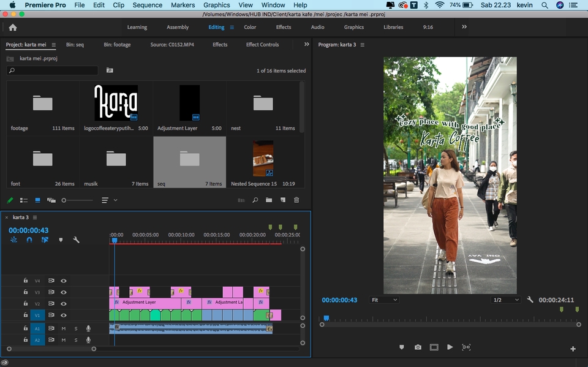The height and width of the screenshot is (367, 588).
Task: Switch to the Libraries workspace
Action: pos(393,27)
